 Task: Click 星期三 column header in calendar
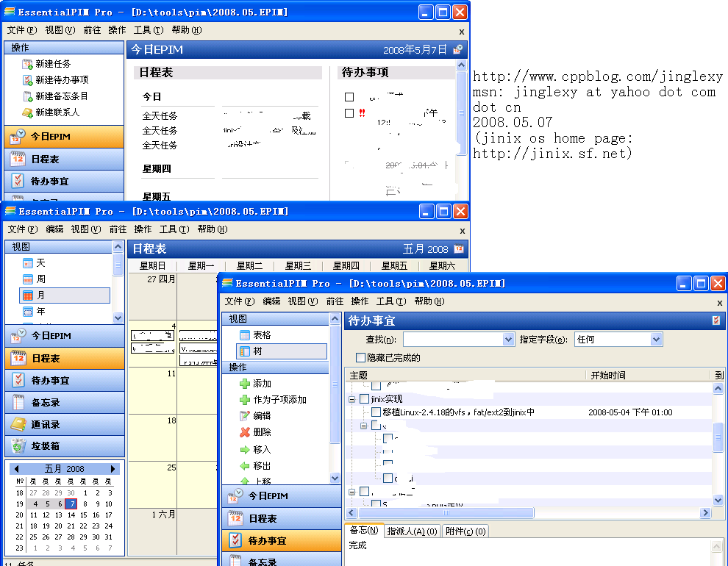point(298,266)
